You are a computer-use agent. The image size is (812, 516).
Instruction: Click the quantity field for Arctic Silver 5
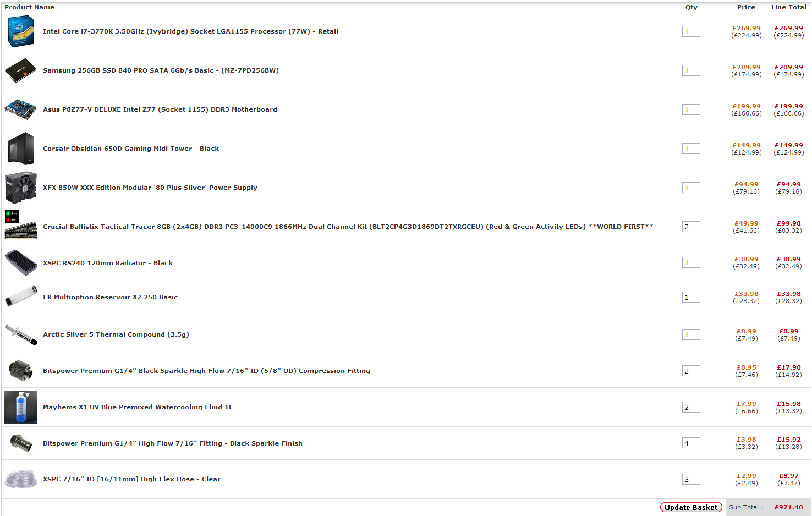(691, 334)
